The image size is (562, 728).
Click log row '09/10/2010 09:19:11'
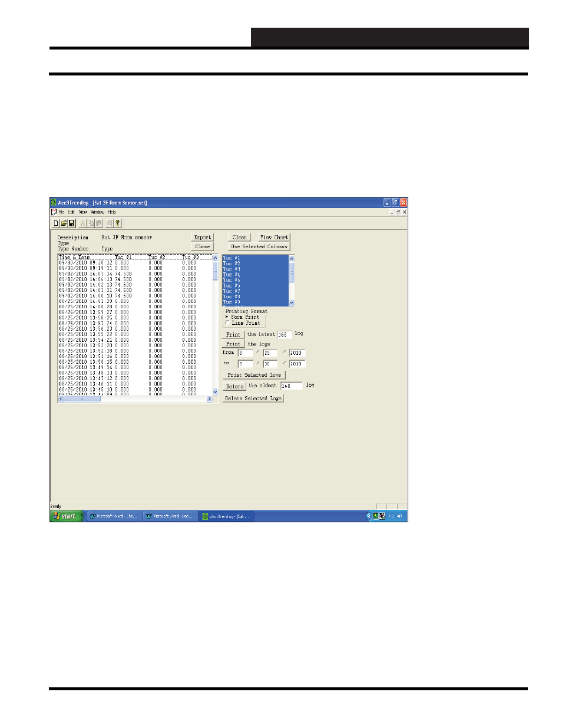coord(135,268)
